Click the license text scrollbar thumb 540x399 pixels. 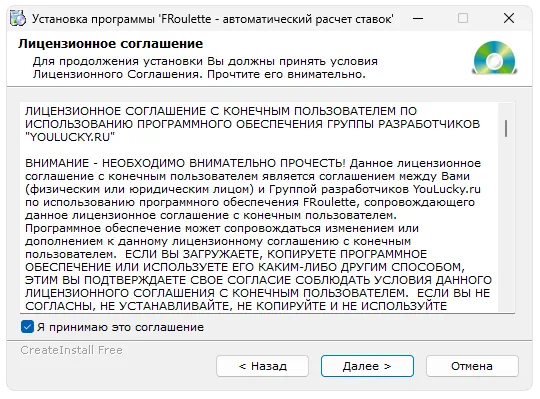(506, 128)
